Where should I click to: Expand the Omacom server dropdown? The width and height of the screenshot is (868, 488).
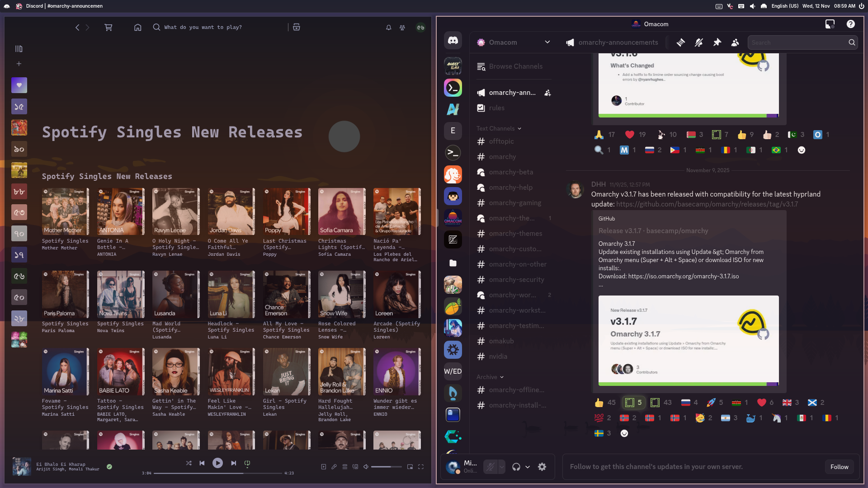[x=547, y=42]
